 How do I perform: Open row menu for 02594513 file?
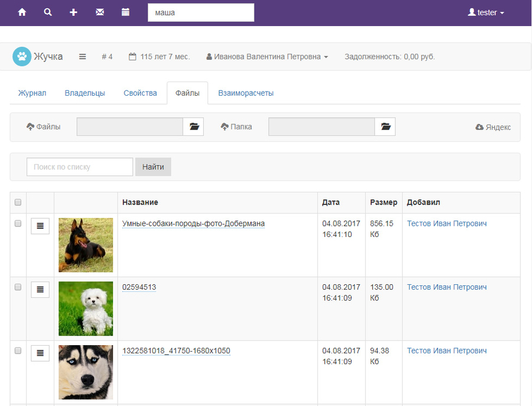[x=40, y=290]
